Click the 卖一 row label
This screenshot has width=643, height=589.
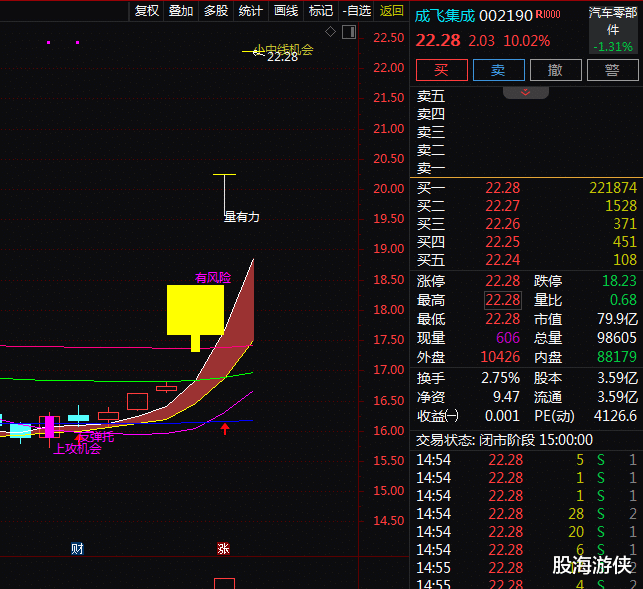click(x=431, y=169)
